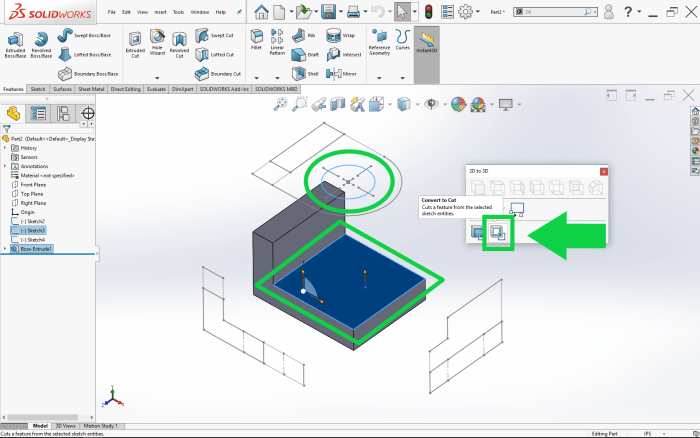
Task: Select the Revolved Boss/Base tool
Action: [x=41, y=45]
